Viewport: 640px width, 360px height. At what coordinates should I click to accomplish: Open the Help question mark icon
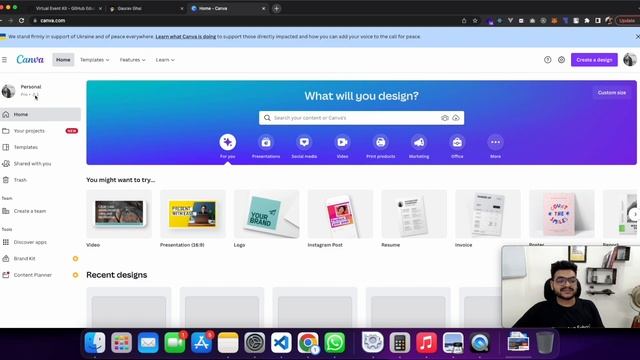pos(547,60)
